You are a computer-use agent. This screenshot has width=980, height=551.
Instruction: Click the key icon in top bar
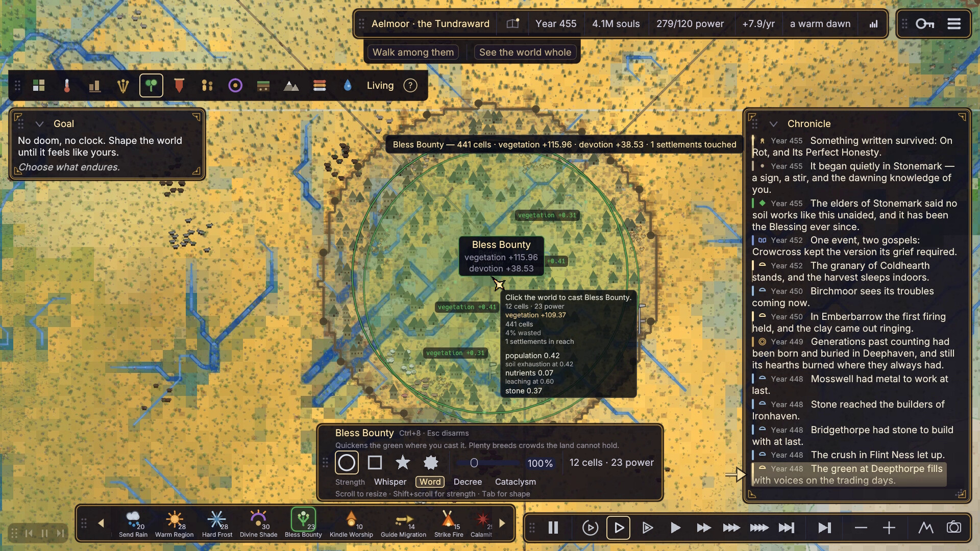925,24
